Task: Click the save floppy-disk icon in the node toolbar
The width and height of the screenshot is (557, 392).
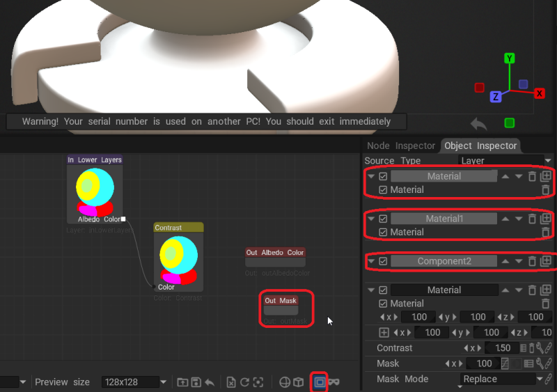Action: pos(196,382)
